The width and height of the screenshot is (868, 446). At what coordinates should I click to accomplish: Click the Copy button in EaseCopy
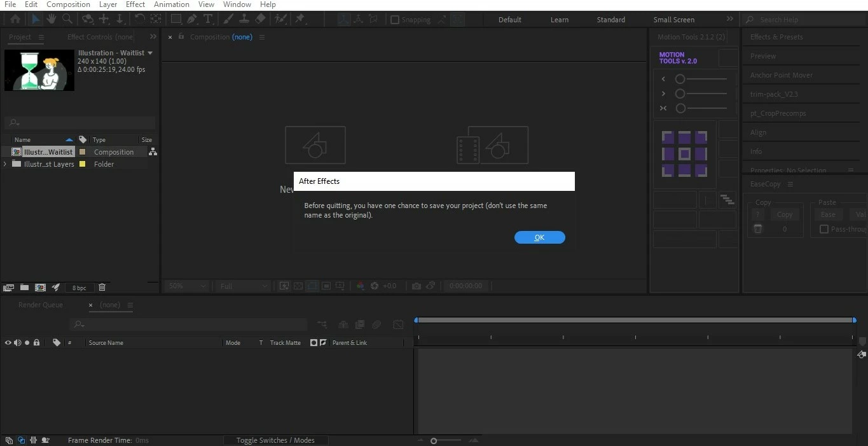(785, 214)
